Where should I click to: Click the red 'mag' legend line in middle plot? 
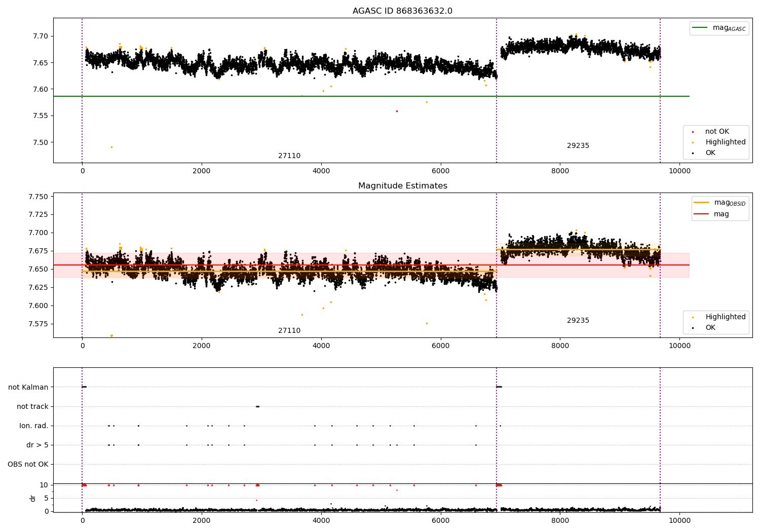(x=701, y=214)
